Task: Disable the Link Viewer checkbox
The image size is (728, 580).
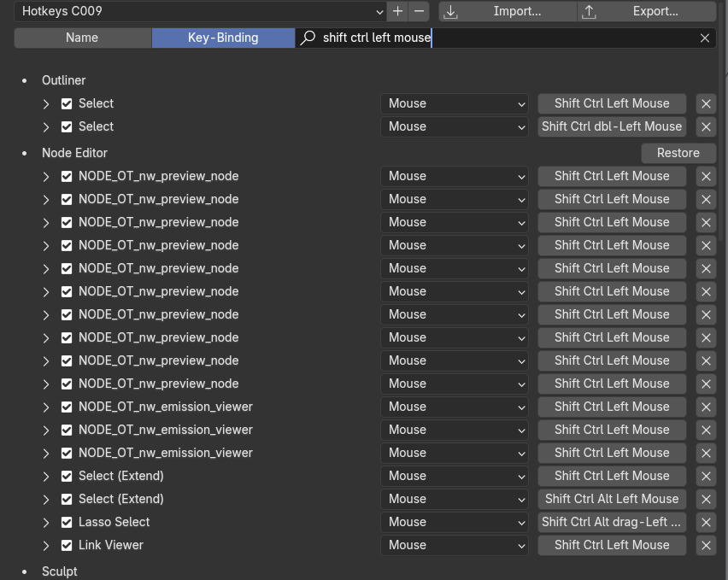Action: (x=67, y=545)
